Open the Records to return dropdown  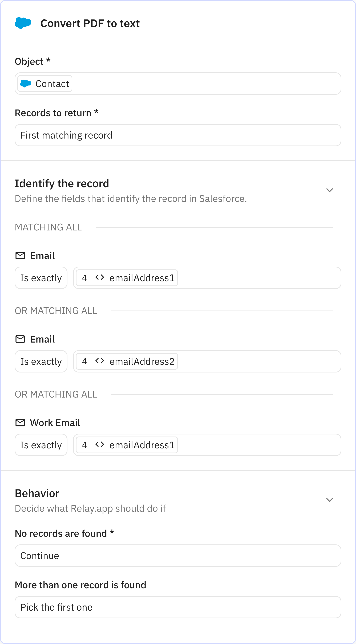178,135
